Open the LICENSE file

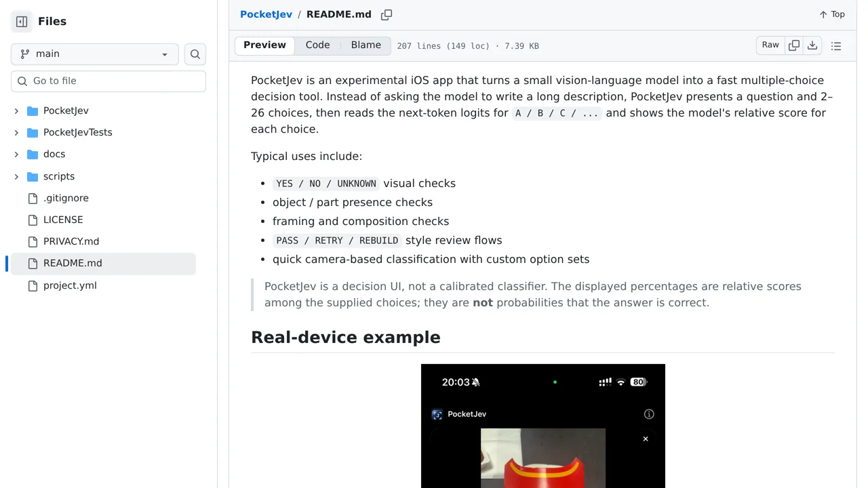tap(63, 220)
